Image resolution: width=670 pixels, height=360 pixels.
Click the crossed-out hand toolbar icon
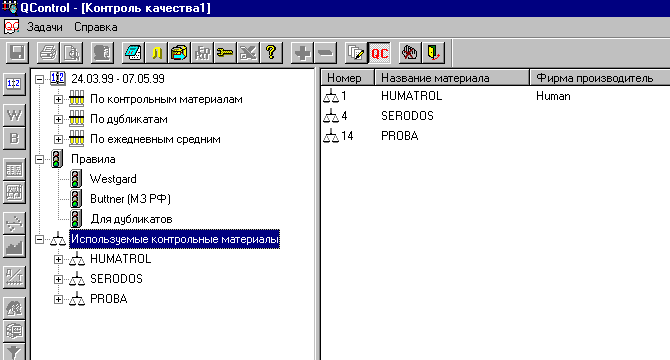[x=410, y=53]
